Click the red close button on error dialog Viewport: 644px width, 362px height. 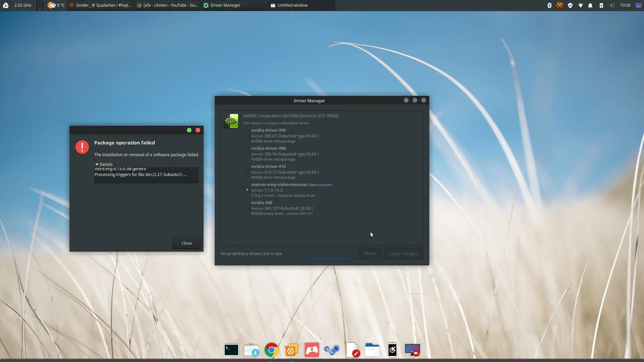(x=198, y=130)
